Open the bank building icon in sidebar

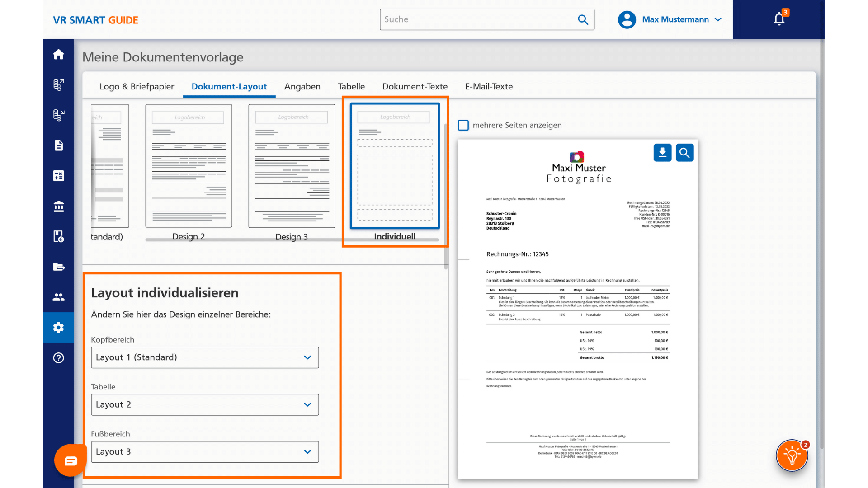click(58, 206)
